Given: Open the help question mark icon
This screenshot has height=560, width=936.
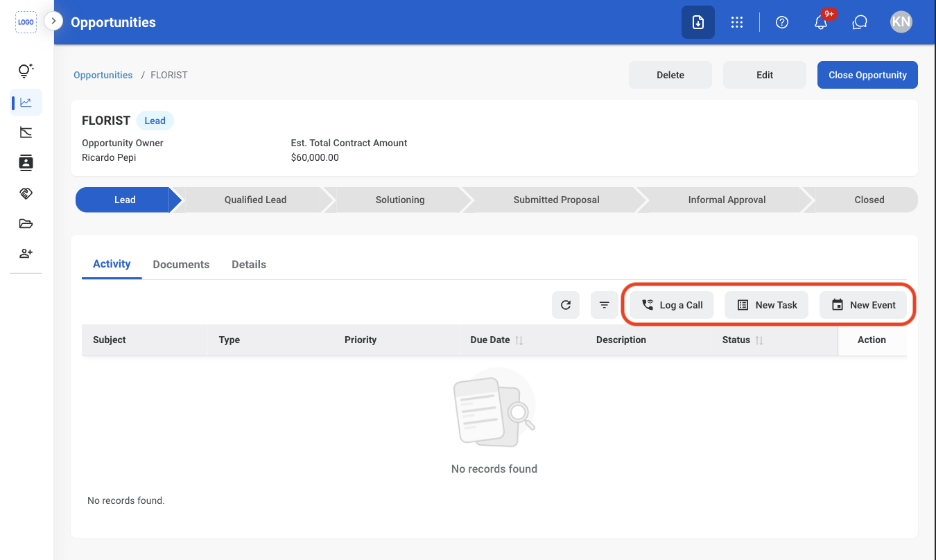Looking at the screenshot, I should (x=782, y=22).
